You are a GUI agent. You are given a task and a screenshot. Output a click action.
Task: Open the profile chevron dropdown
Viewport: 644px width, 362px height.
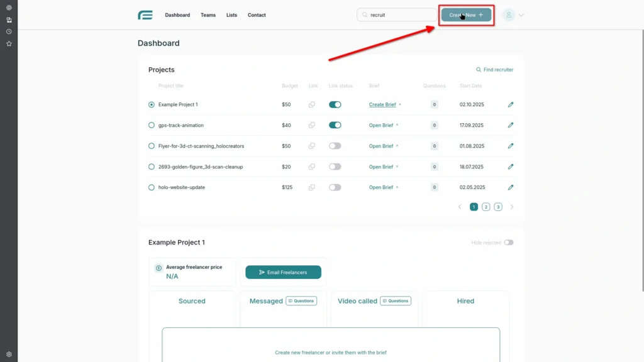(523, 14)
